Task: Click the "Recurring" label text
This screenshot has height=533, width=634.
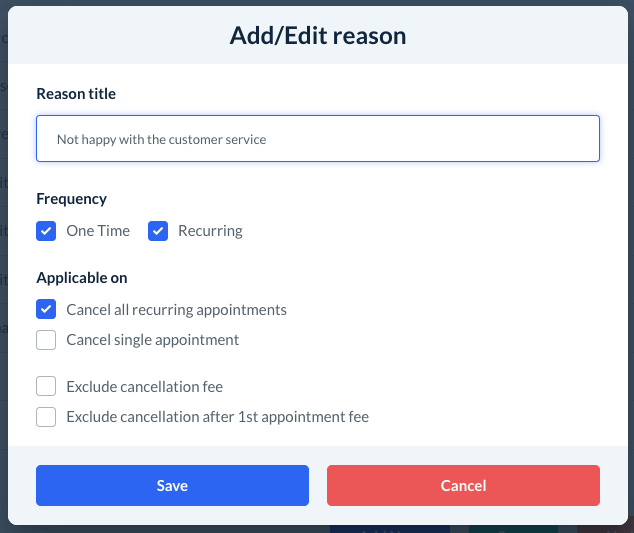Action: (x=210, y=231)
